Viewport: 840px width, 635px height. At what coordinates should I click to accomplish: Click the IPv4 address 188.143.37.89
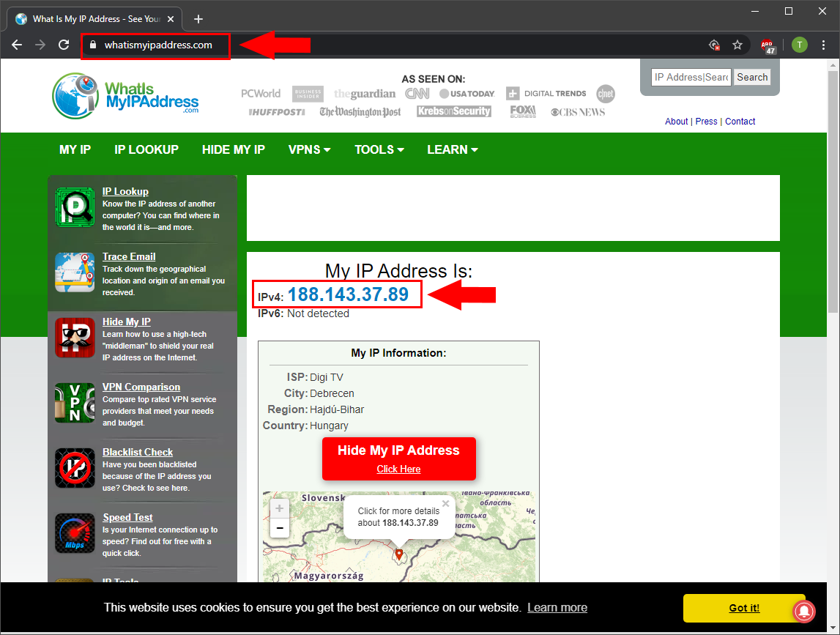coord(348,294)
